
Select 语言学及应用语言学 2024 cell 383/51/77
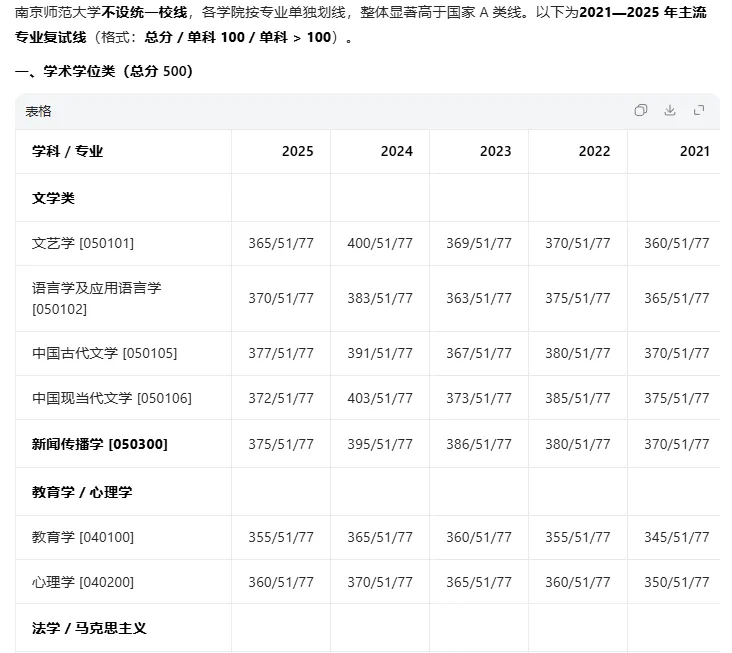(380, 298)
